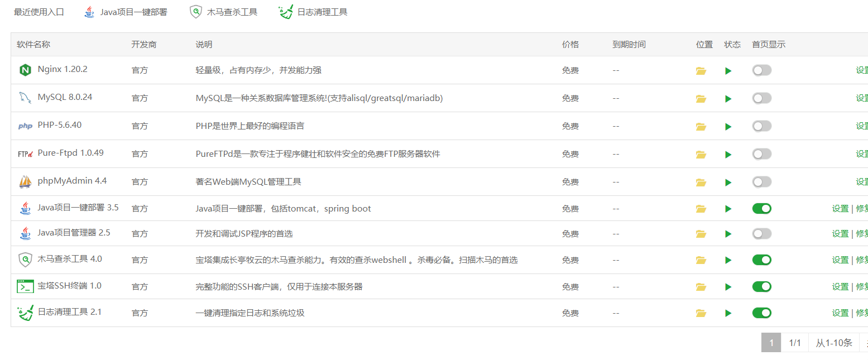
Task: Click the 软件名称 column header
Action: [x=33, y=45]
